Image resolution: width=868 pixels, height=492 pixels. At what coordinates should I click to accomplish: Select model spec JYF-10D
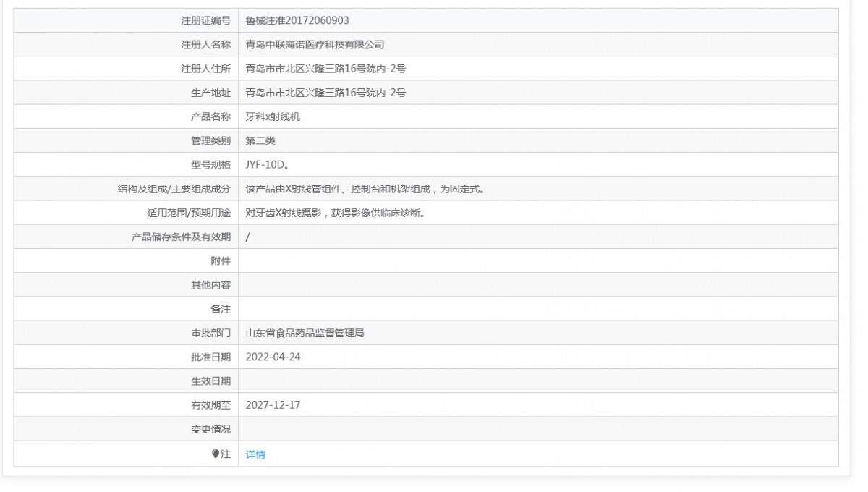pyautogui.click(x=267, y=165)
